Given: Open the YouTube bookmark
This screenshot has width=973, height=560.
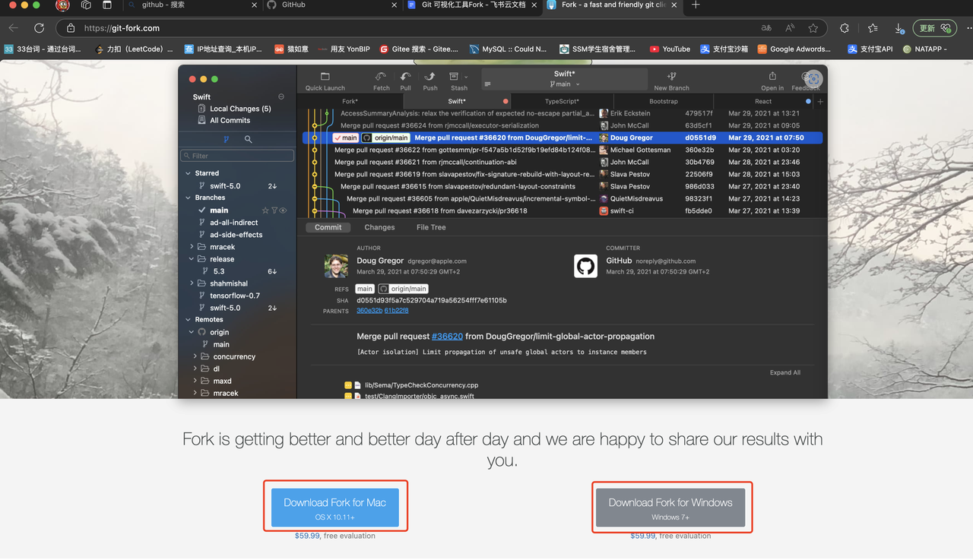Looking at the screenshot, I should tap(670, 49).
